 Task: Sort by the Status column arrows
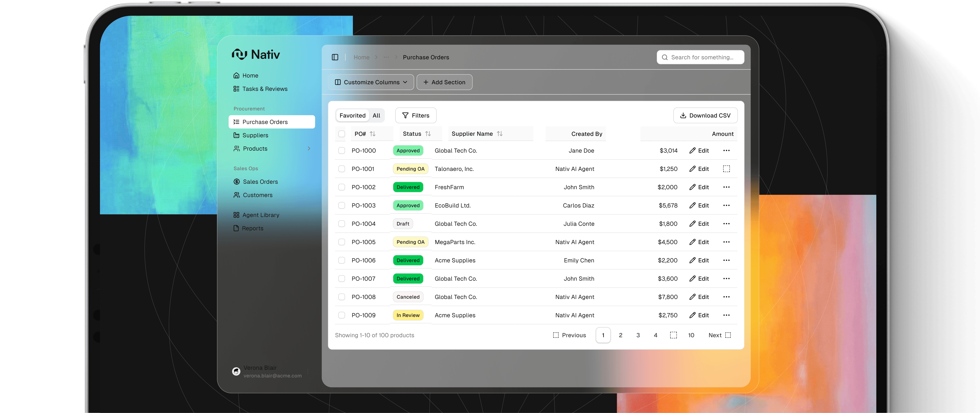coord(428,134)
